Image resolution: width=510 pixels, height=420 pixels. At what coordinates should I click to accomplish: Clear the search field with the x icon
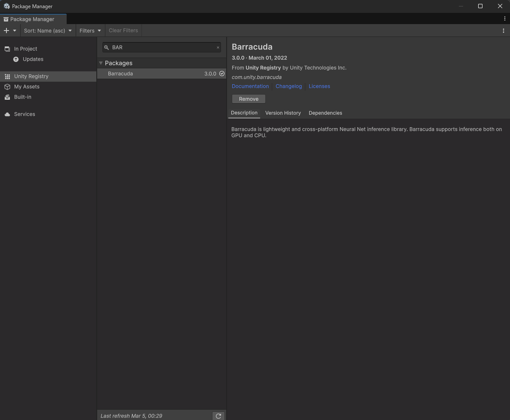pos(218,47)
